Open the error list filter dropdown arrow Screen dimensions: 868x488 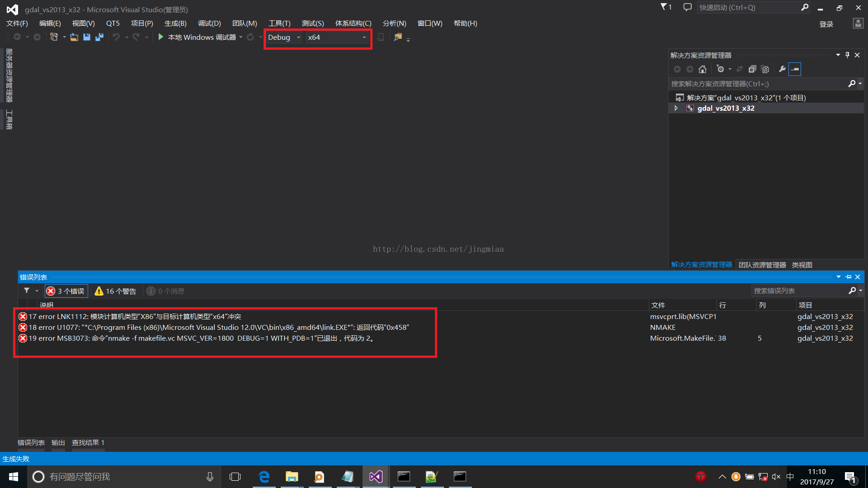point(37,291)
